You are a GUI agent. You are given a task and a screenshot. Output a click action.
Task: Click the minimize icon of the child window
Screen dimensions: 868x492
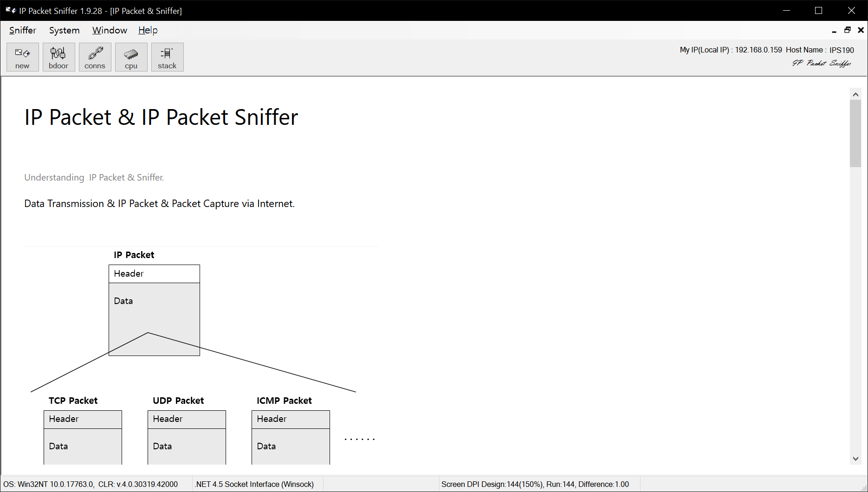tap(834, 30)
